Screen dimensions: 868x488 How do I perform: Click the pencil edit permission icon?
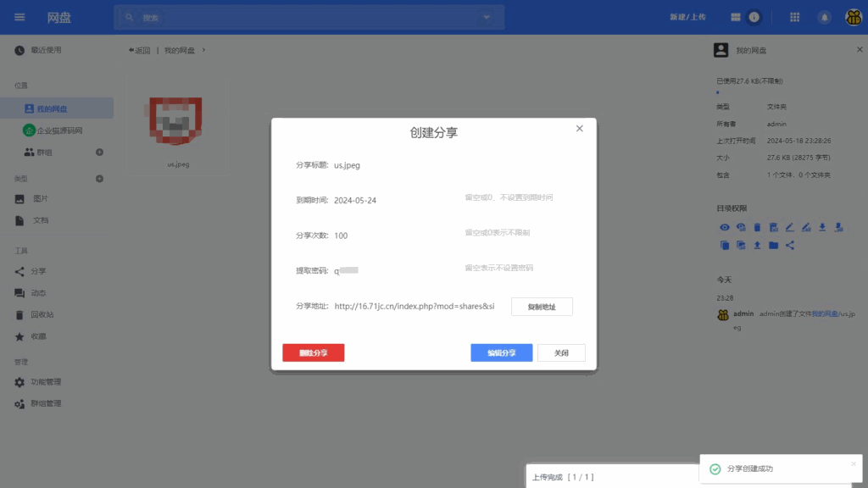click(790, 226)
